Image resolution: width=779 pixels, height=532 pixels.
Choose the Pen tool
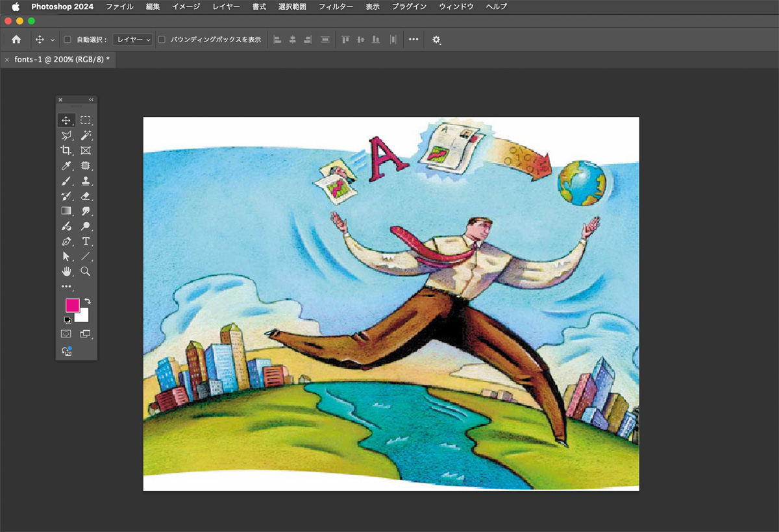pos(66,241)
